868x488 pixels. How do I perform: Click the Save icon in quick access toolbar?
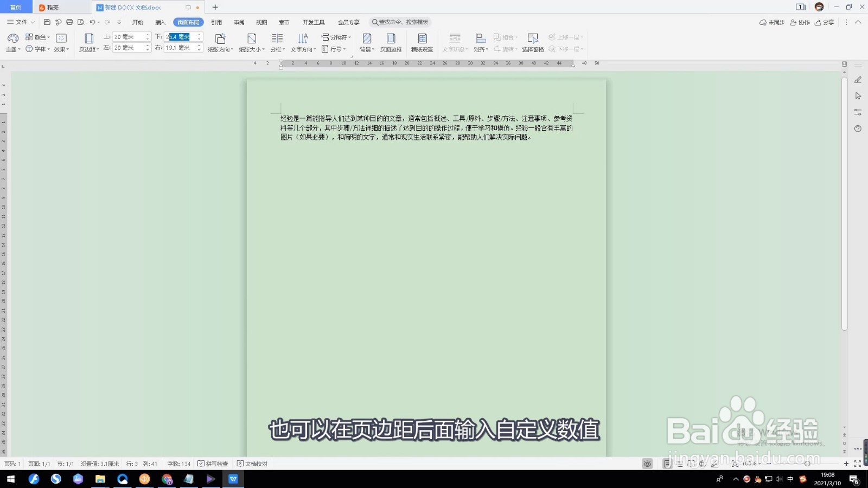(x=47, y=22)
